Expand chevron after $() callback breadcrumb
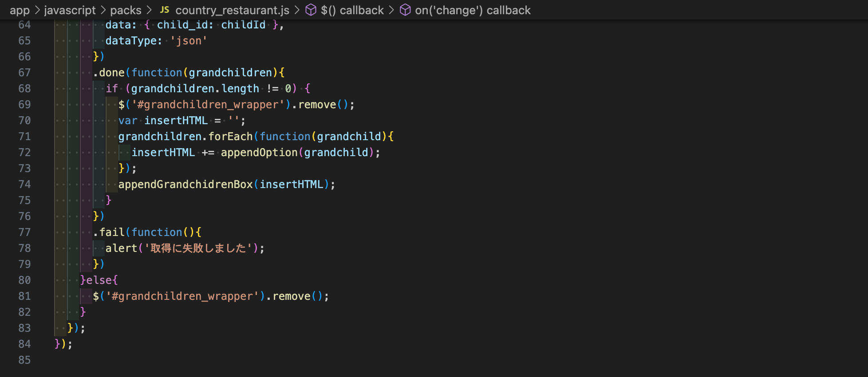The image size is (868, 377). point(391,10)
